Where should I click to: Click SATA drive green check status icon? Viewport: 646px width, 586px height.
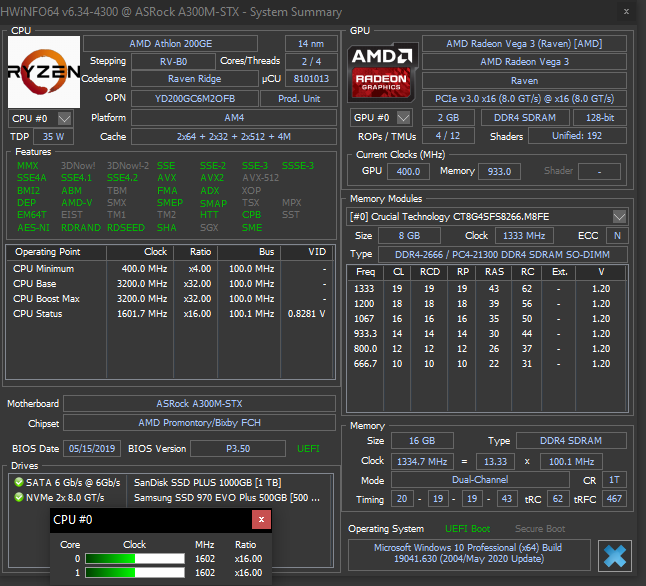pos(19,482)
